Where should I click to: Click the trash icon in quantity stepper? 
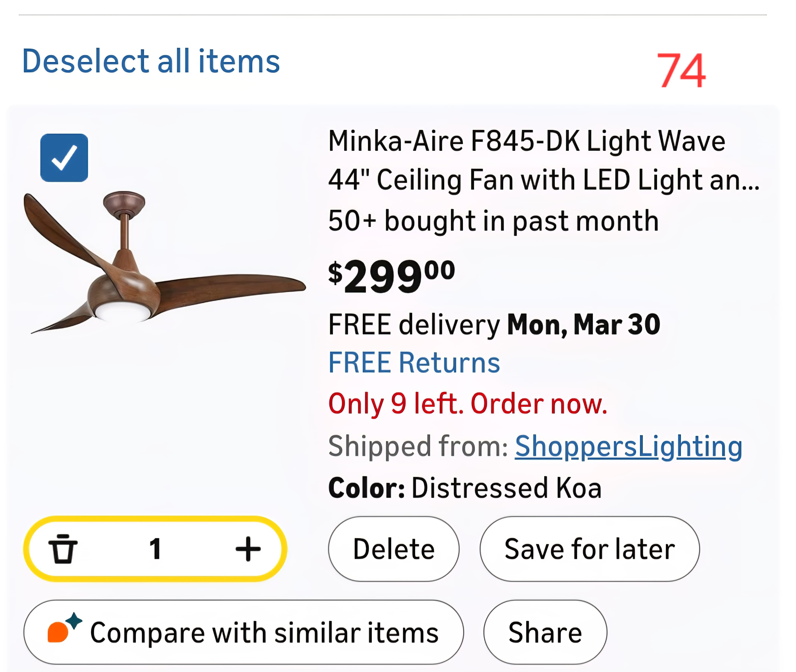pyautogui.click(x=63, y=549)
